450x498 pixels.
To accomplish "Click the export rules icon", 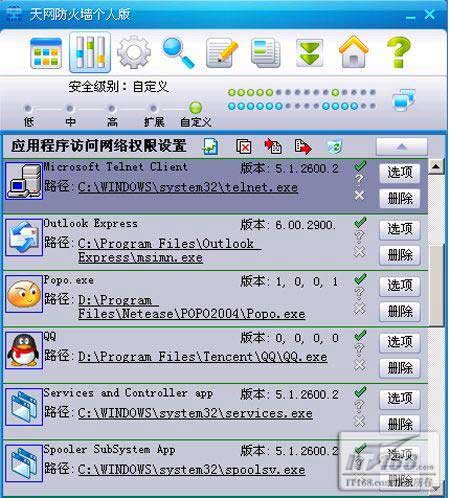I will click(x=303, y=146).
